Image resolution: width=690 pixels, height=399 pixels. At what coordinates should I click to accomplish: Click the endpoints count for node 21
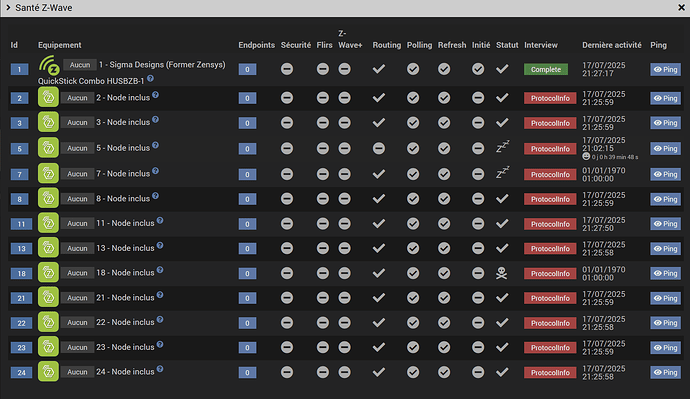point(247,298)
